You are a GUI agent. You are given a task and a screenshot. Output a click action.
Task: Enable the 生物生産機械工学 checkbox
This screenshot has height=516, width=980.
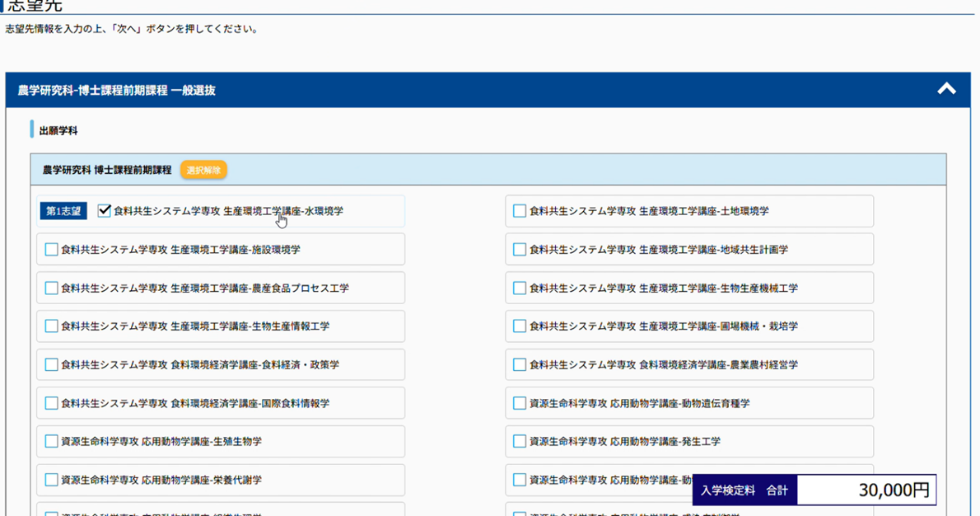[x=520, y=288]
